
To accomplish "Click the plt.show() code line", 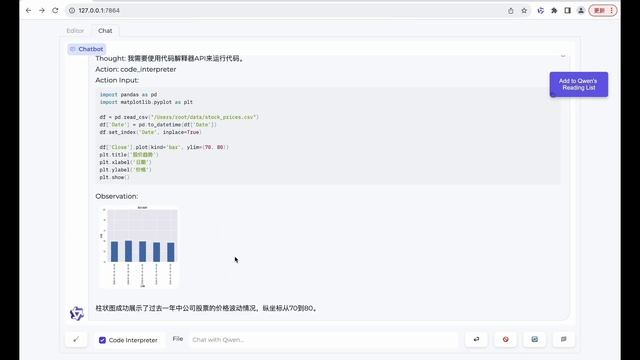I will pyautogui.click(x=114, y=177).
